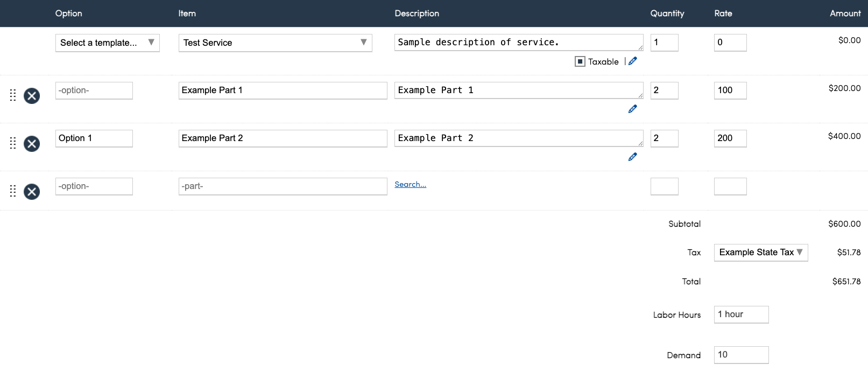Click the empty -part- name field

(283, 186)
